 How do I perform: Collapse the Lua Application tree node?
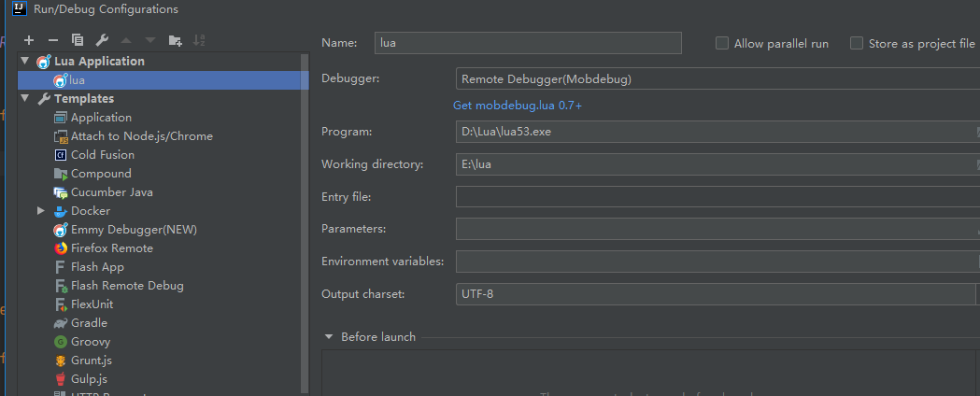[x=25, y=61]
